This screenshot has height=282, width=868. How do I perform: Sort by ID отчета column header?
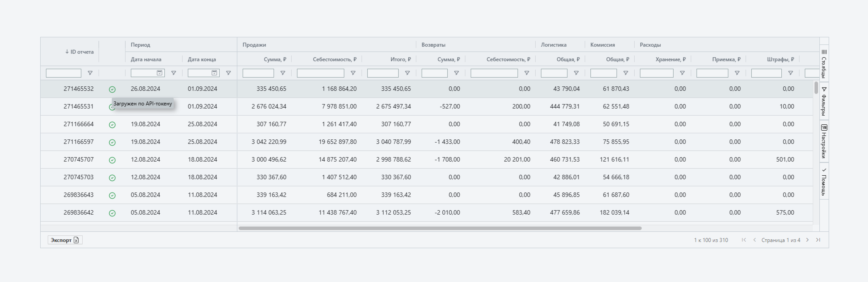click(80, 52)
